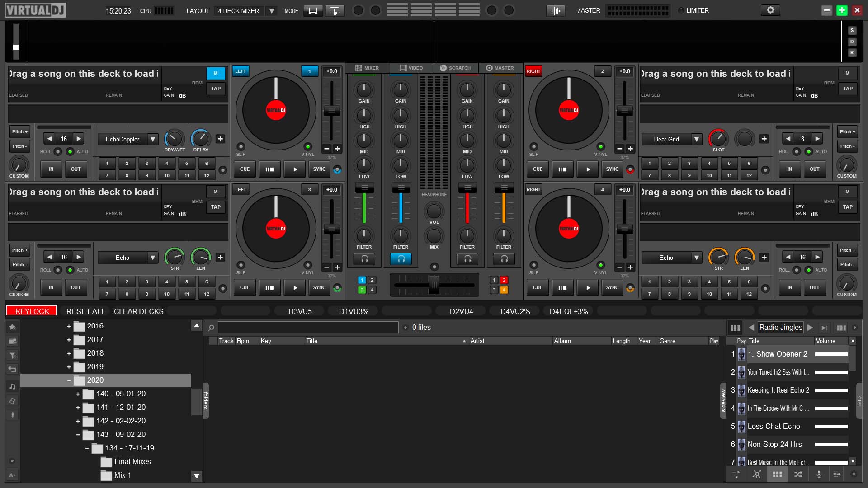Open the settings gear icon
This screenshot has height=488, width=868.
(770, 10)
